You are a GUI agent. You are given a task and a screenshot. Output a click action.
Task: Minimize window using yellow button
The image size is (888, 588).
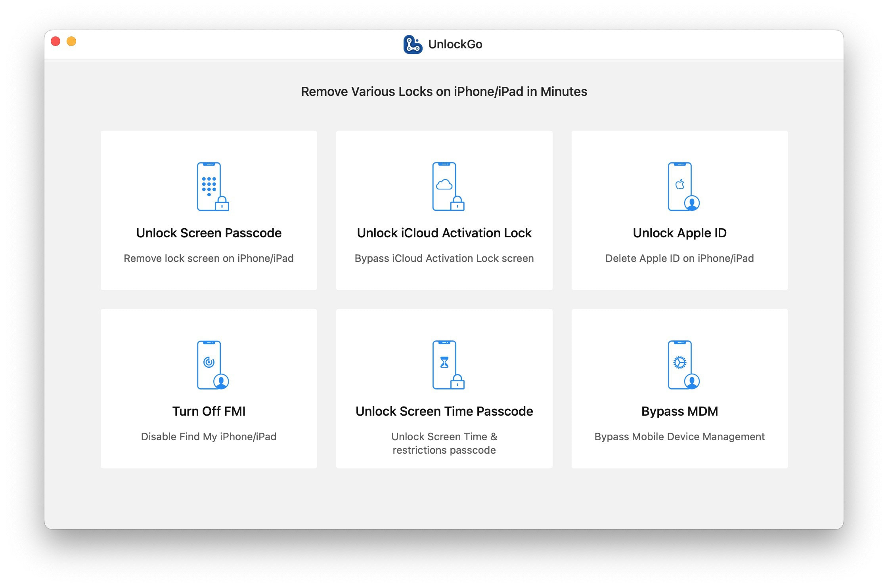71,41
